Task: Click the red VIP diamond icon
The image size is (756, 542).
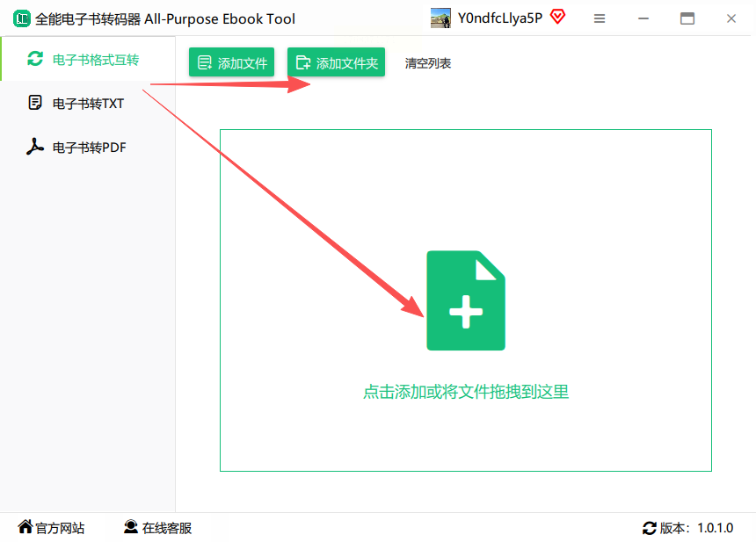Action: pos(558,18)
